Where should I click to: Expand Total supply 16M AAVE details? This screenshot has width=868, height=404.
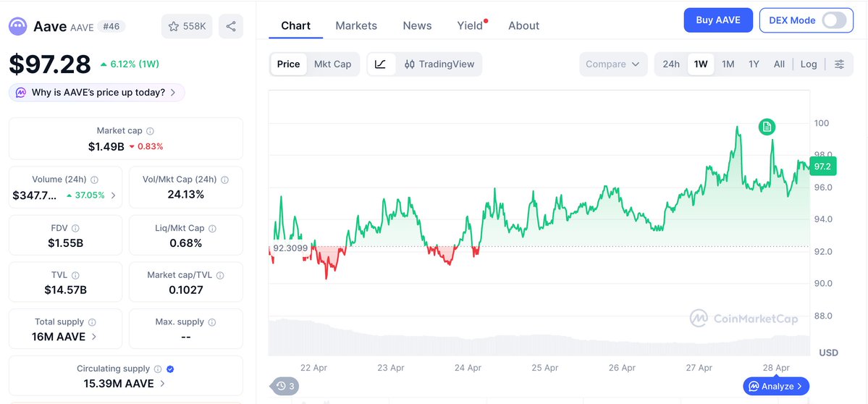pyautogui.click(x=93, y=337)
